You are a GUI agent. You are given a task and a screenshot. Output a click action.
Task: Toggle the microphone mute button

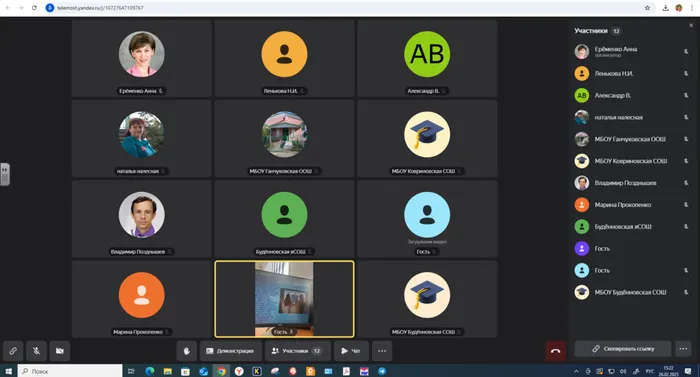tap(36, 351)
